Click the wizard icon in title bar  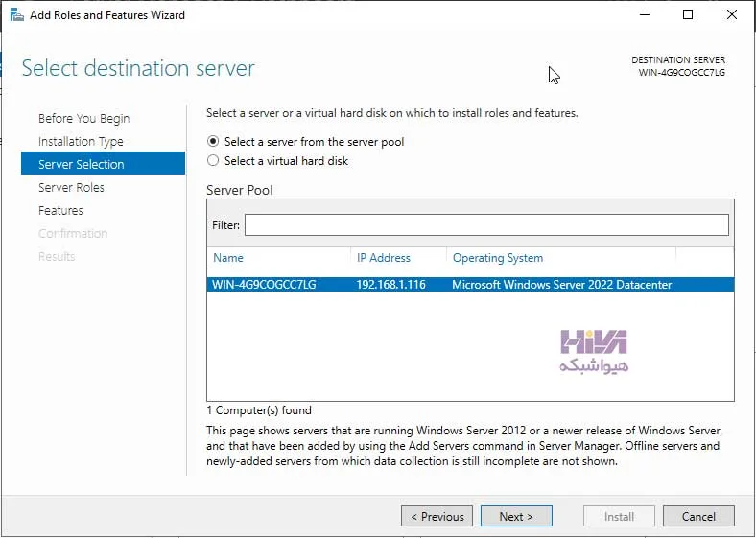[17, 15]
